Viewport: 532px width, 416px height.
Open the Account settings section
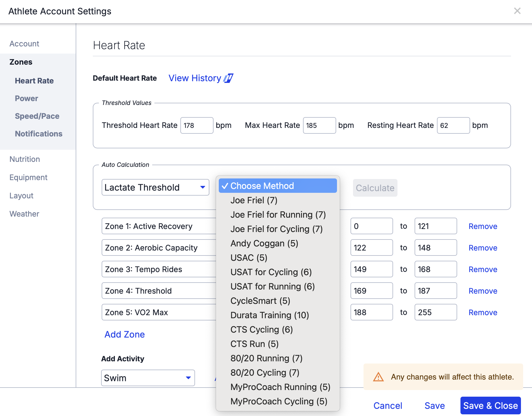24,44
